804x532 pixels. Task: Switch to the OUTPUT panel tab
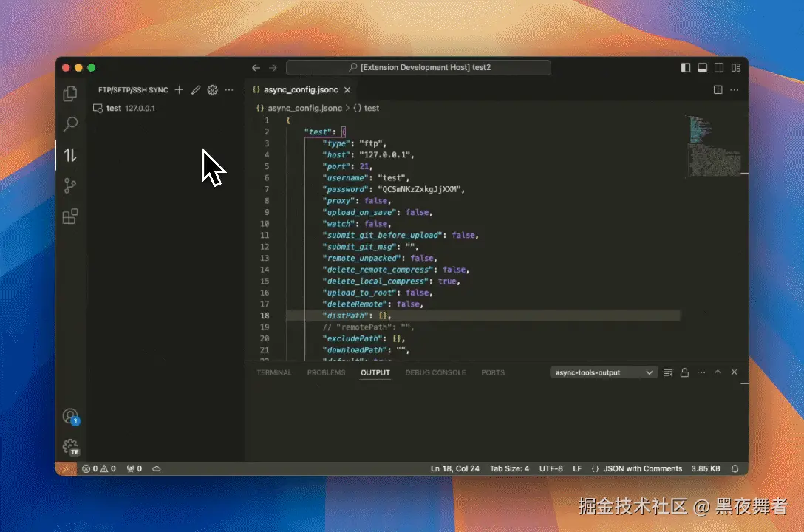coord(375,372)
